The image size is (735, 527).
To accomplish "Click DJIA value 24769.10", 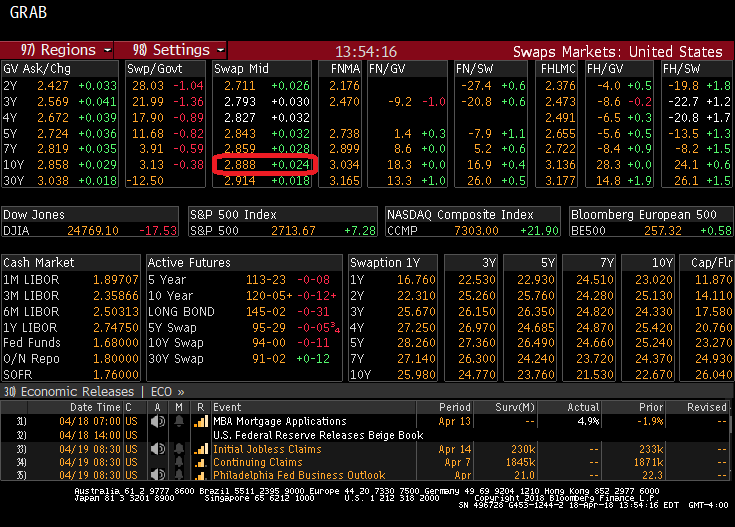I will click(x=93, y=231).
